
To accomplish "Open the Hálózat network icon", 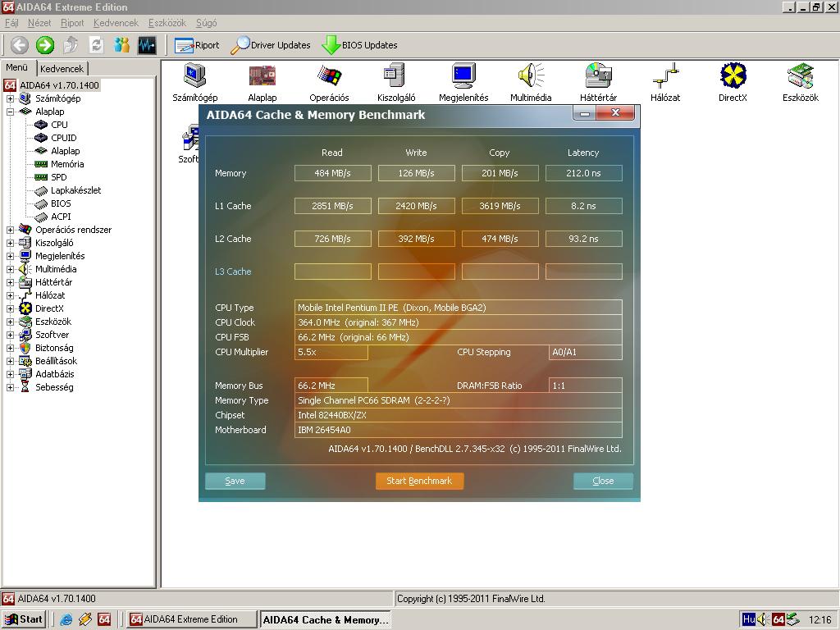I will [665, 83].
